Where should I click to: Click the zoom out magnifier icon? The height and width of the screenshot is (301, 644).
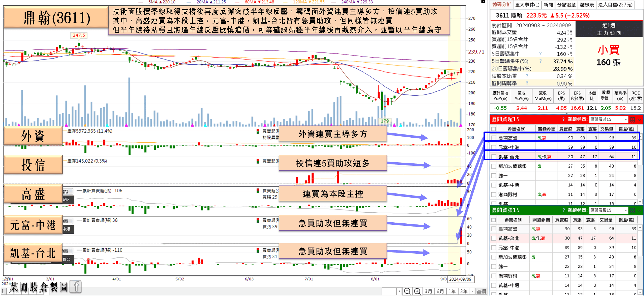[407, 291]
